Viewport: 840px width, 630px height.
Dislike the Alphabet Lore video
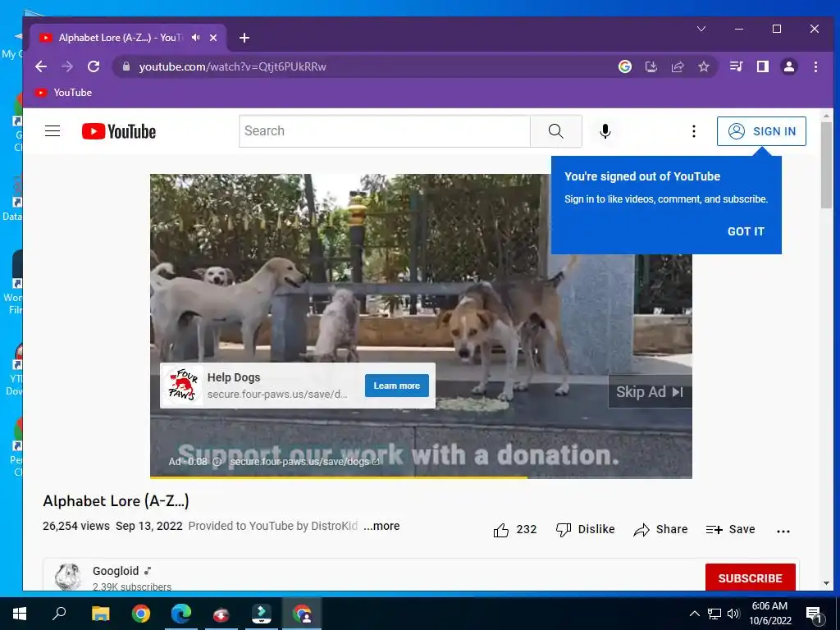(586, 530)
